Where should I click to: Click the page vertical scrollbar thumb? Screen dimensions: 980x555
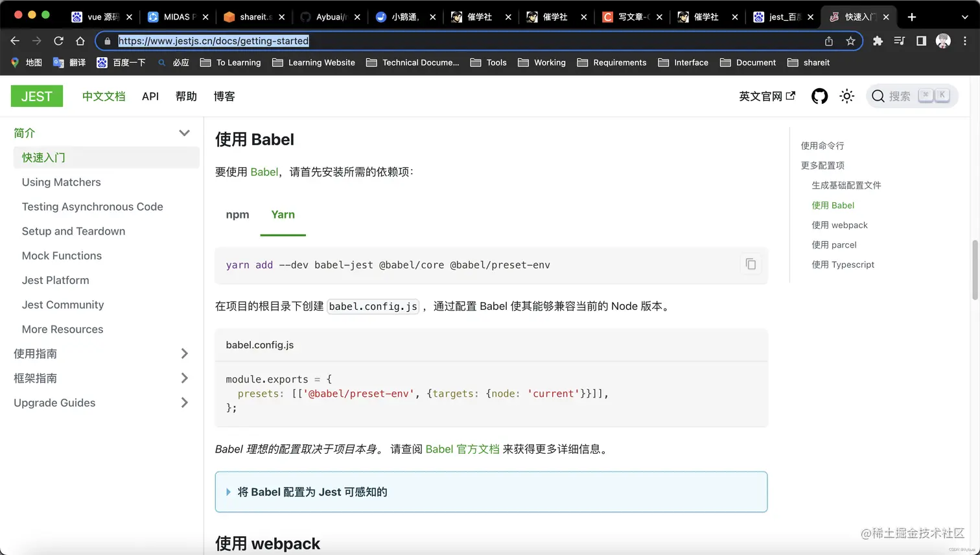[x=975, y=270]
